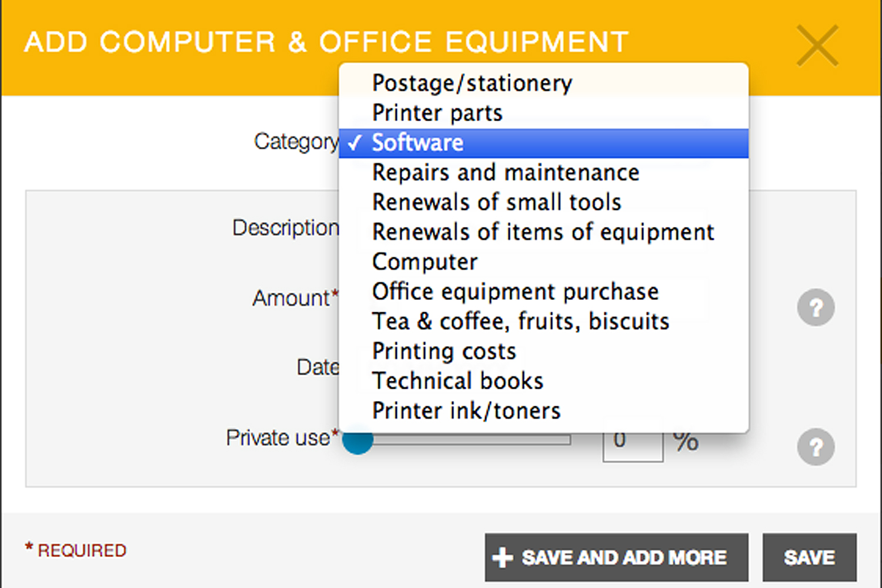Click the Save button

809,557
